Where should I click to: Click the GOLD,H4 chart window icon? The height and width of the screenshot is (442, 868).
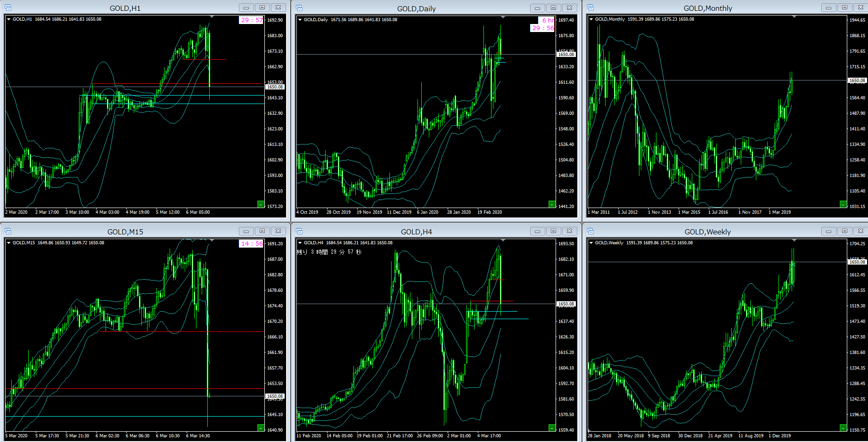[299, 231]
